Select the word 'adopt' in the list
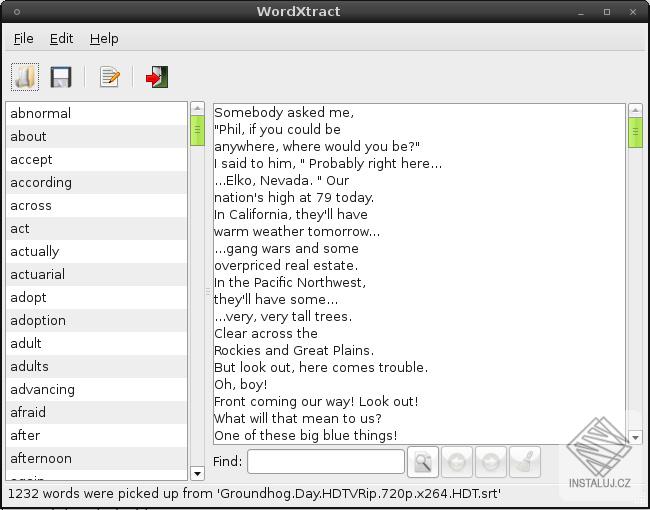Viewport: 650px width, 510px height. [x=97, y=297]
